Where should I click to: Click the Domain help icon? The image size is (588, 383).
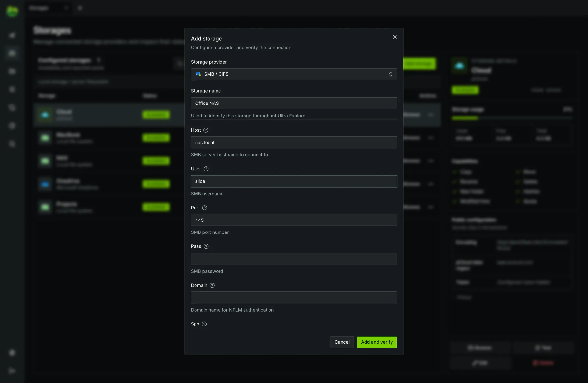point(212,285)
